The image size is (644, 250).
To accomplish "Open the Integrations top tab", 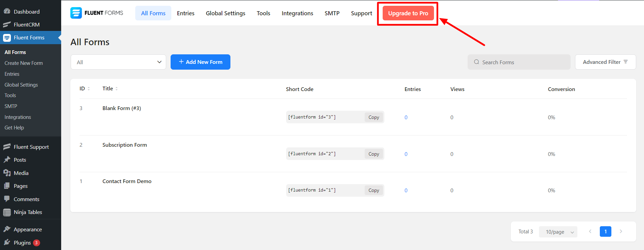I will (x=297, y=13).
